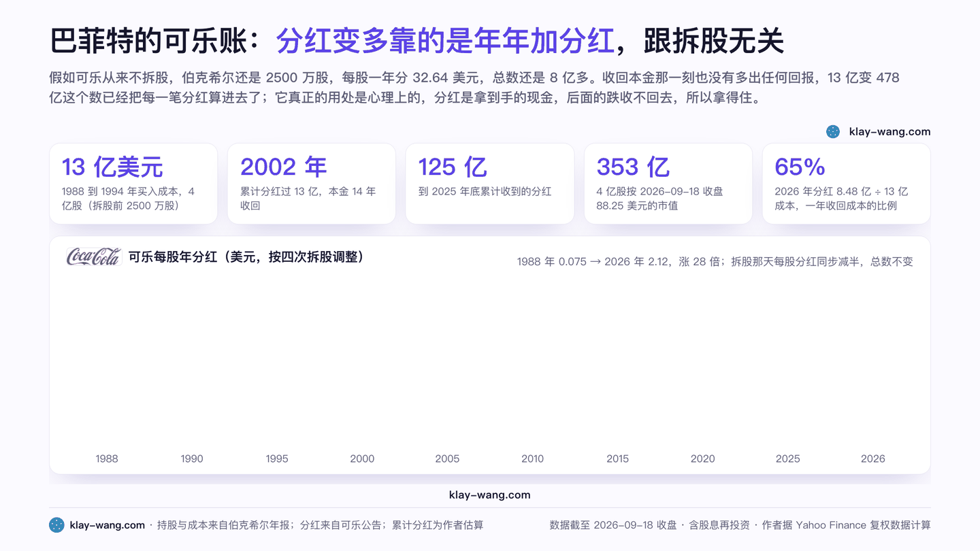This screenshot has height=551, width=980.
Task: Click the description "到 2025 年底累计收到的分红"
Action: click(485, 192)
